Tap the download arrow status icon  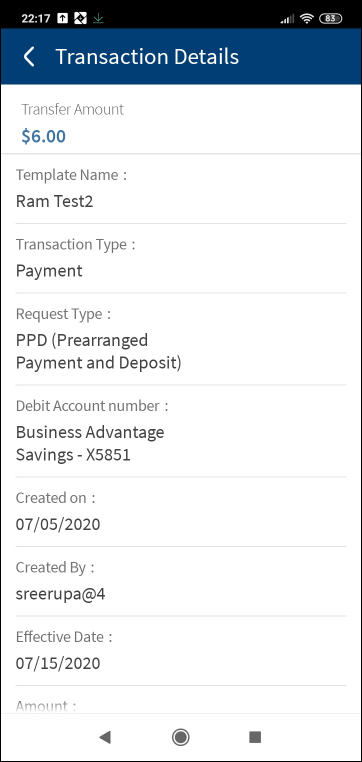click(99, 18)
